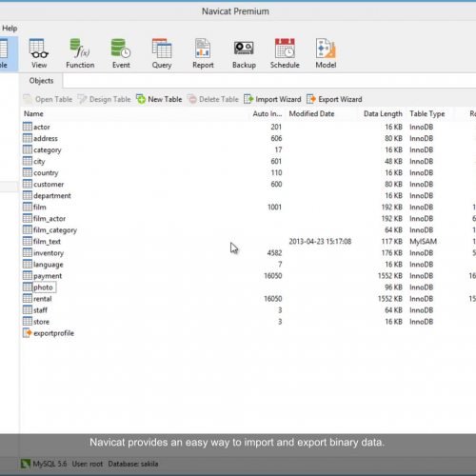Click User: root in status bar
This screenshot has width=476, height=476.
(88, 464)
